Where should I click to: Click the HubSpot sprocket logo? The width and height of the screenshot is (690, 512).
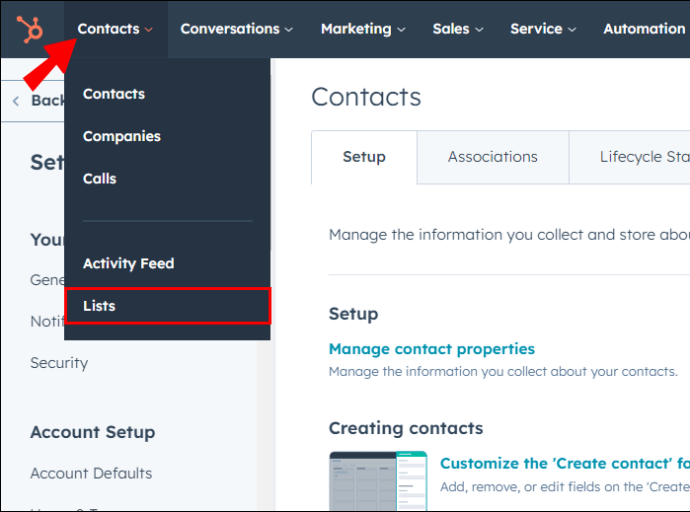pos(29,29)
